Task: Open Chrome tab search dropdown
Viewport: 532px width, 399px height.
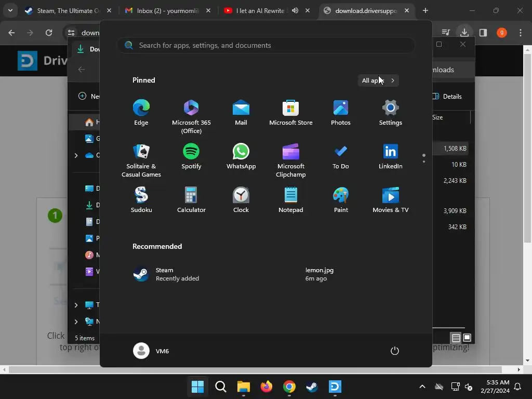Action: [x=10, y=10]
